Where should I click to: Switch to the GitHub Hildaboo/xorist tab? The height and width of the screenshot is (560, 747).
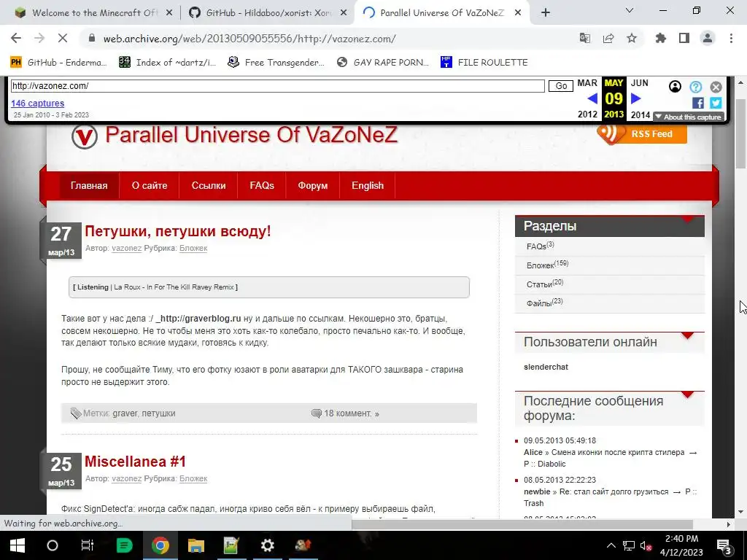(x=268, y=13)
